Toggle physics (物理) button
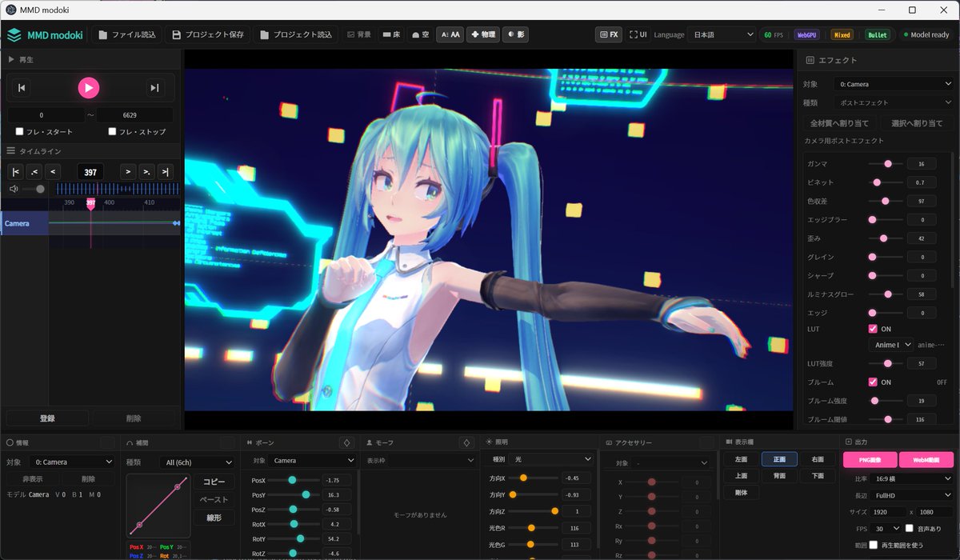Screen dimensions: 960x560 point(483,35)
